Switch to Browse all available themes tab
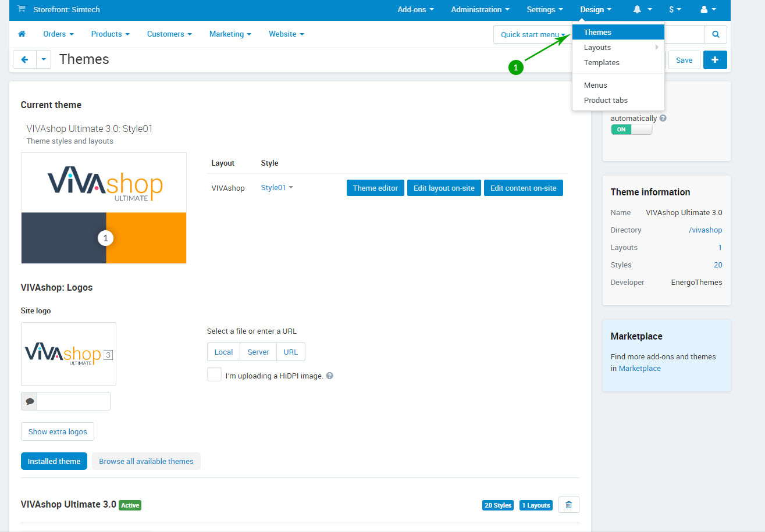Screen dimensions: 765x532 pyautogui.click(x=146, y=462)
